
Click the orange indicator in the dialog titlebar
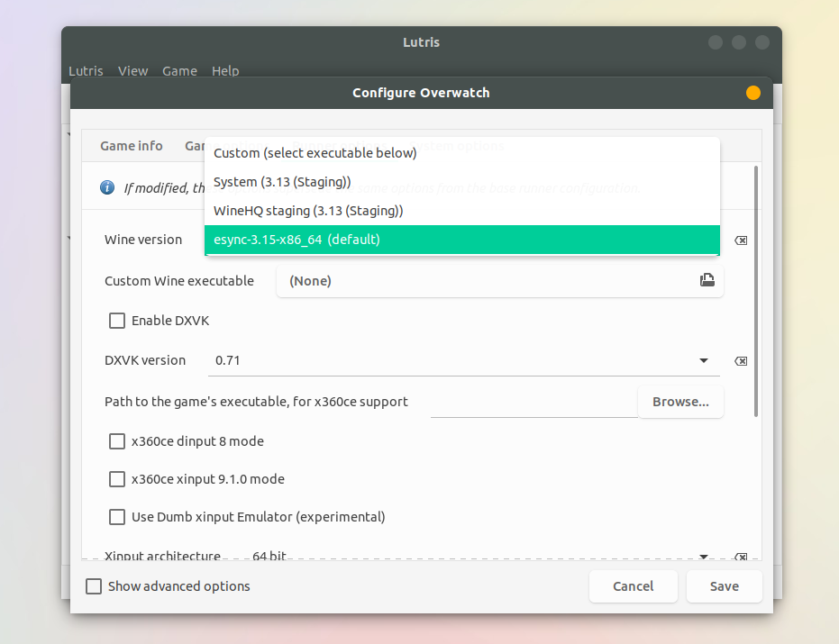point(752,92)
